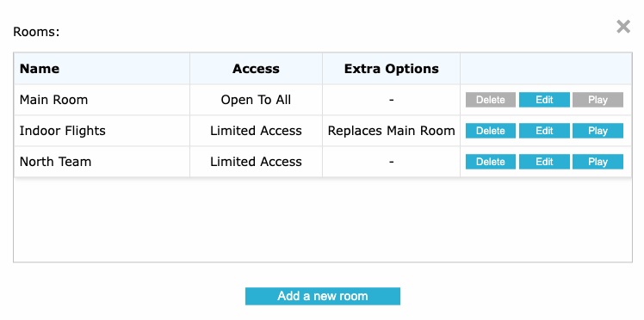Delete the Indoor Flights room
The width and height of the screenshot is (644, 320).
(491, 131)
